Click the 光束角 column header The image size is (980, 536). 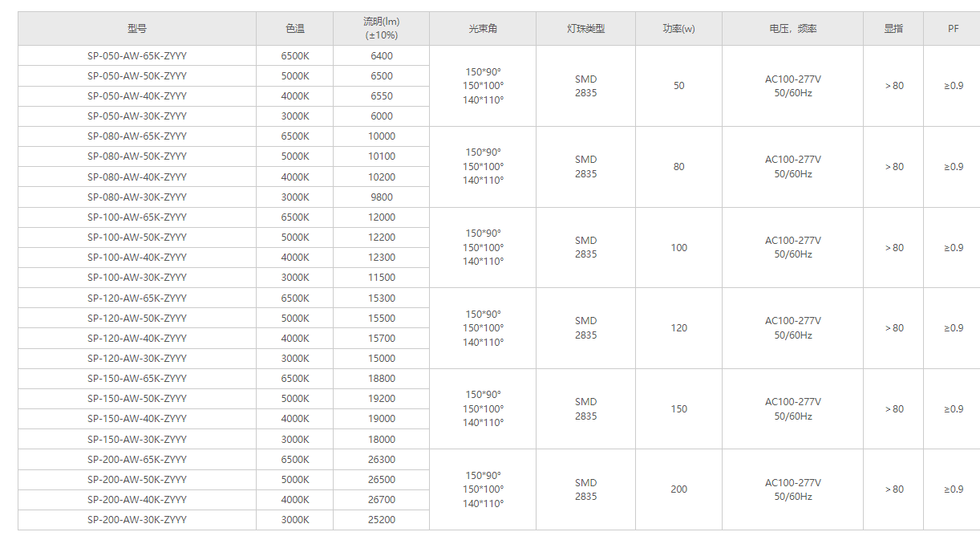point(483,29)
